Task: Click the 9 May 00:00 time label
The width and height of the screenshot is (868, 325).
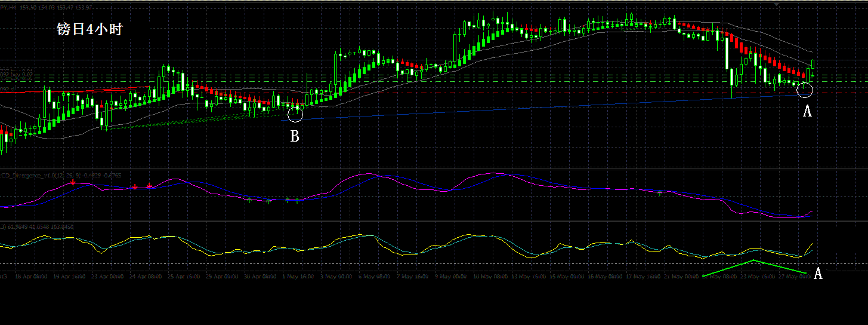Action: tap(451, 276)
